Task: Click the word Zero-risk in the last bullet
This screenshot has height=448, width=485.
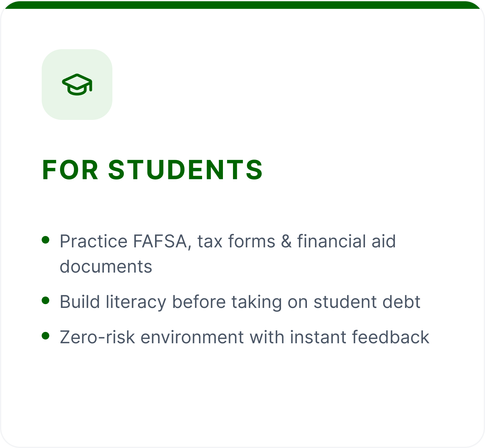Action: coord(98,337)
